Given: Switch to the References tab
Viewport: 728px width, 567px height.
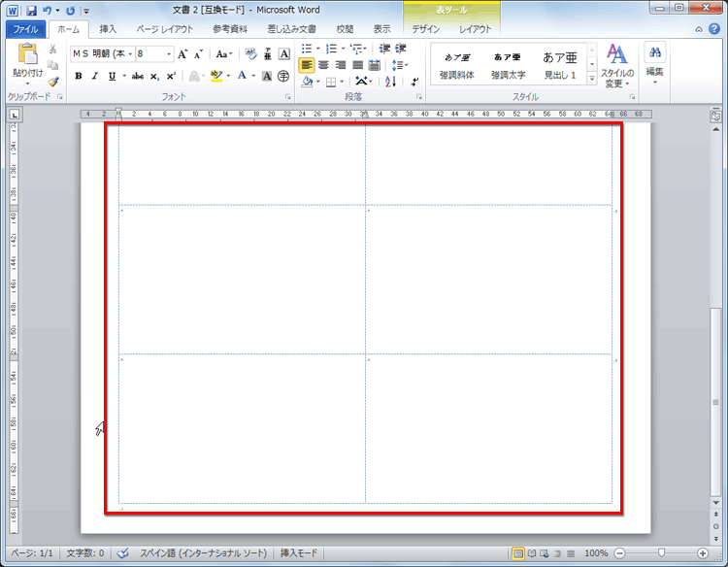Looking at the screenshot, I should point(230,29).
